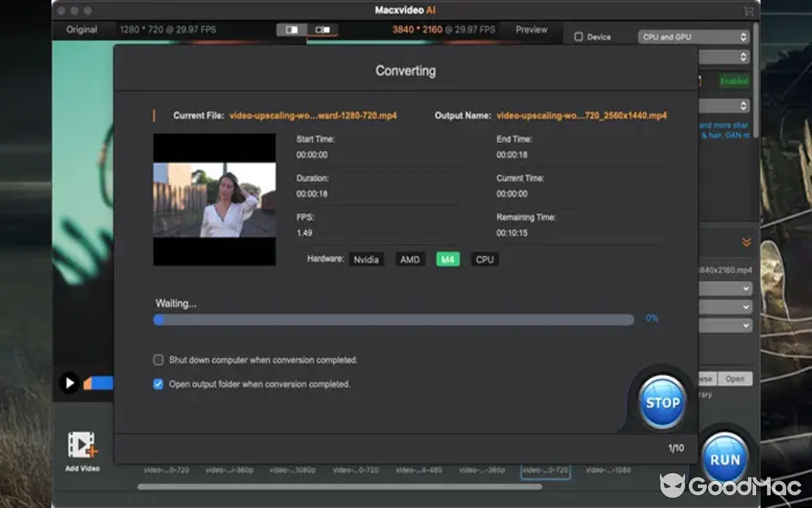Select the right side-by-side compare icon
812x508 pixels.
(323, 30)
